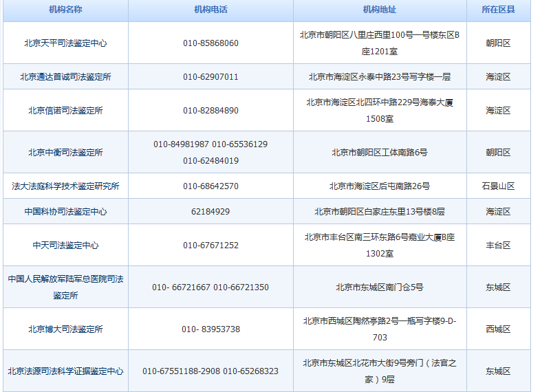
Task: Select 北京天平司法鉴定中心 name cell
Action: tap(65, 43)
